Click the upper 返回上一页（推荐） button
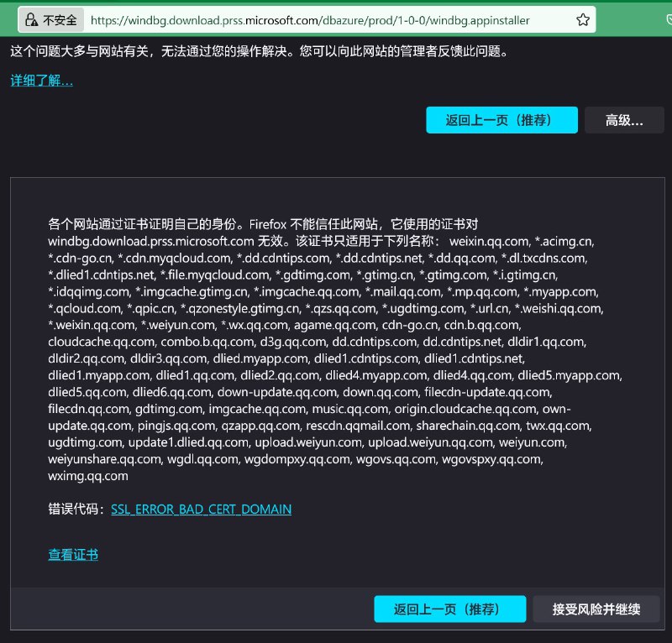The height and width of the screenshot is (643, 672). [x=501, y=120]
